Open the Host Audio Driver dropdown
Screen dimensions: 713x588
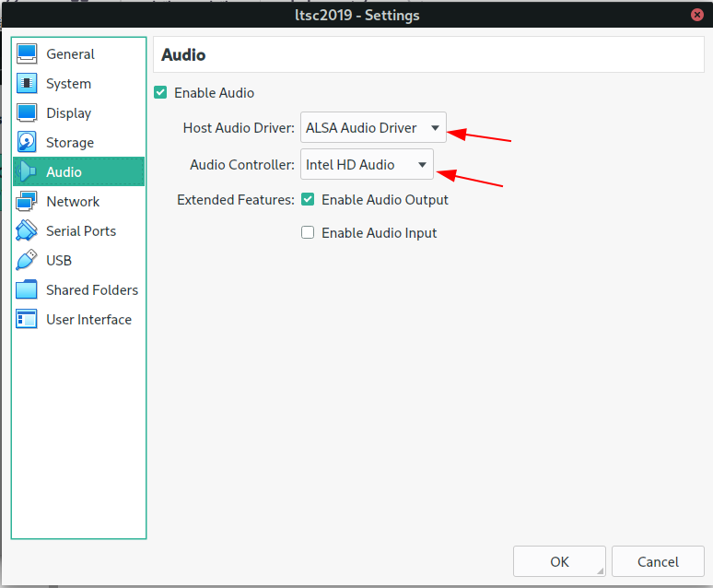373,127
